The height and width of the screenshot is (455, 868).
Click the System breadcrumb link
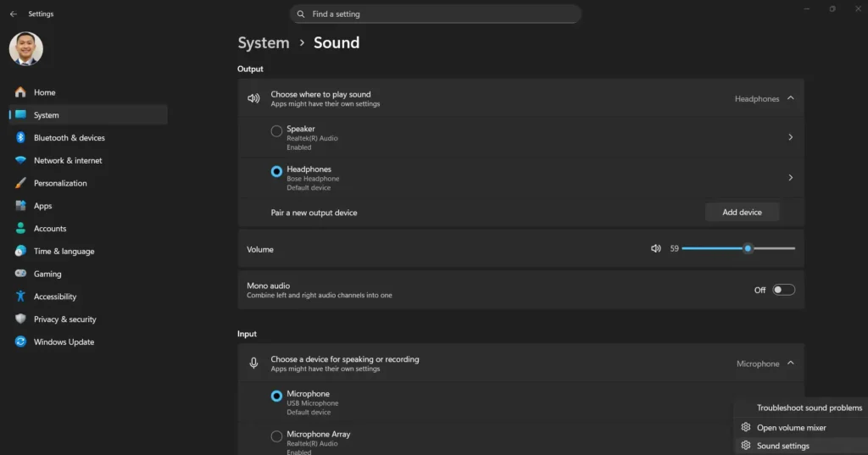(264, 43)
